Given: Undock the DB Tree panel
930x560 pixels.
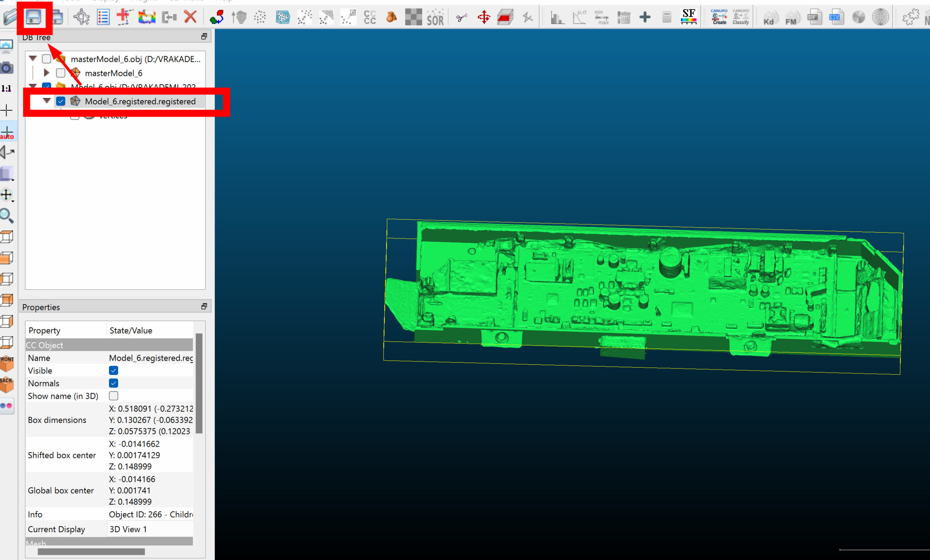Looking at the screenshot, I should coord(204,36).
